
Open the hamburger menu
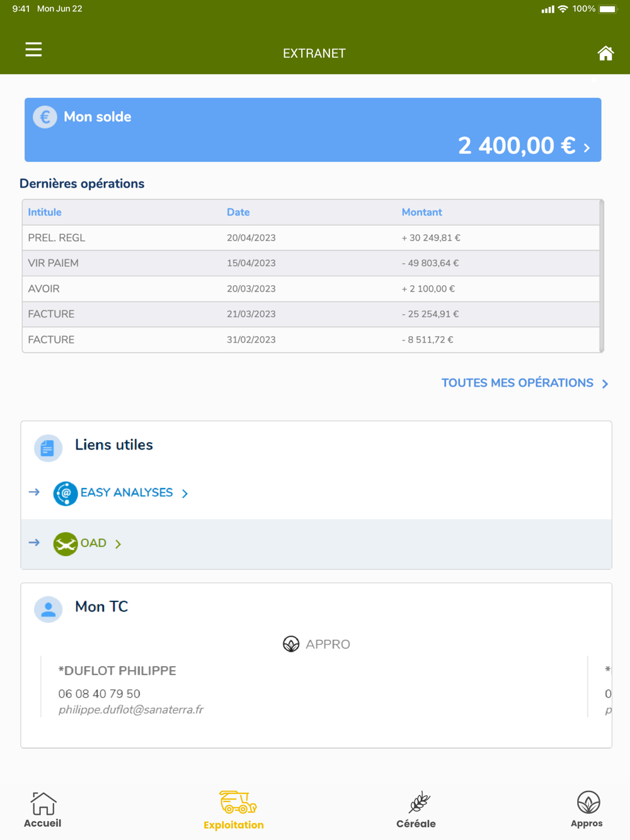click(33, 49)
